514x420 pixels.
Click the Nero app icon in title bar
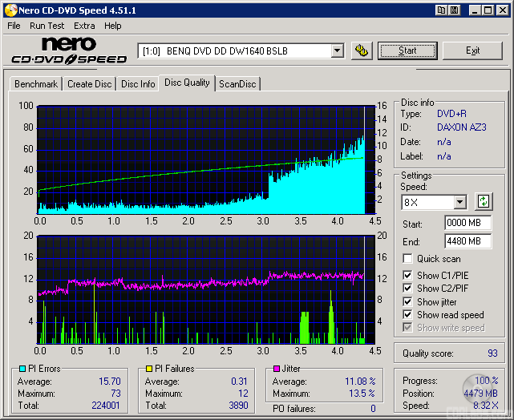[x=10, y=10]
